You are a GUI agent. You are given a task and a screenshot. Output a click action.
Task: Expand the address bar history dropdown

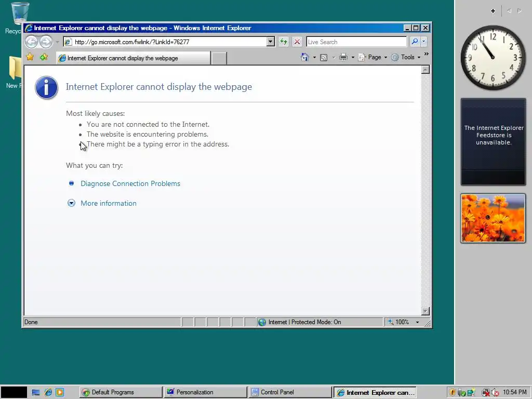(270, 42)
